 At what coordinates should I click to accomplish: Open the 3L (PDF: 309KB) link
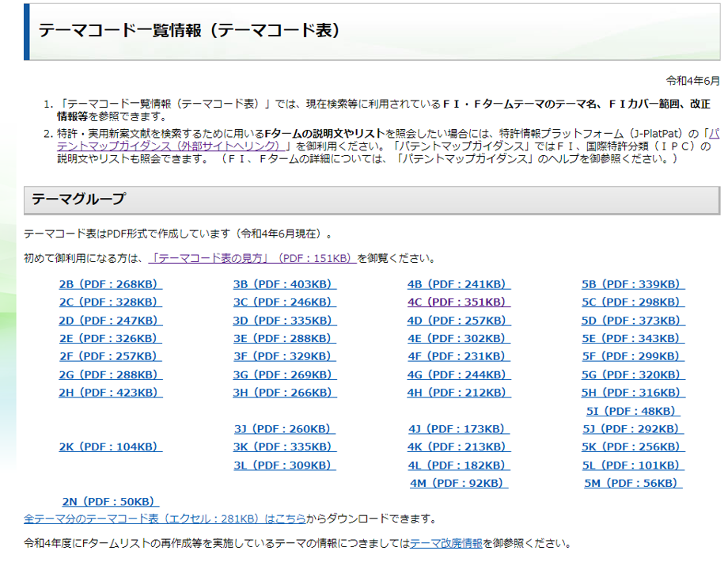pos(285,465)
